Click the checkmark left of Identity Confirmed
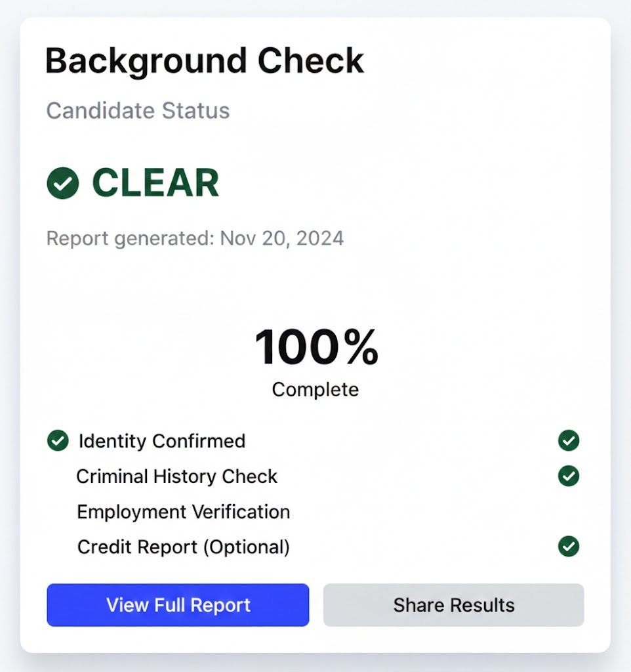This screenshot has width=631, height=672. (58, 440)
